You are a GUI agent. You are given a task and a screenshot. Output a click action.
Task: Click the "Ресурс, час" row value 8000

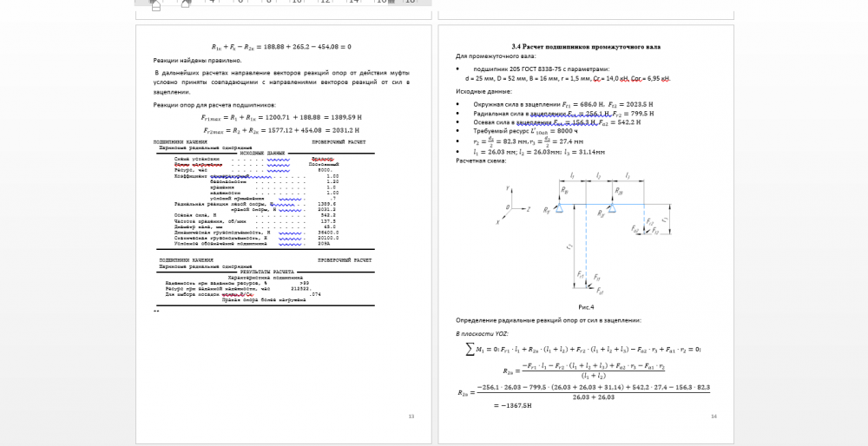coord(325,170)
